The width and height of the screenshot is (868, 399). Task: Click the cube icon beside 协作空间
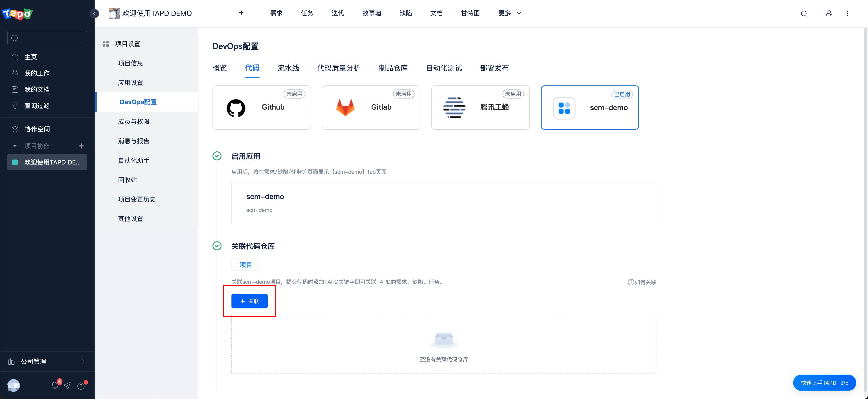tap(15, 129)
